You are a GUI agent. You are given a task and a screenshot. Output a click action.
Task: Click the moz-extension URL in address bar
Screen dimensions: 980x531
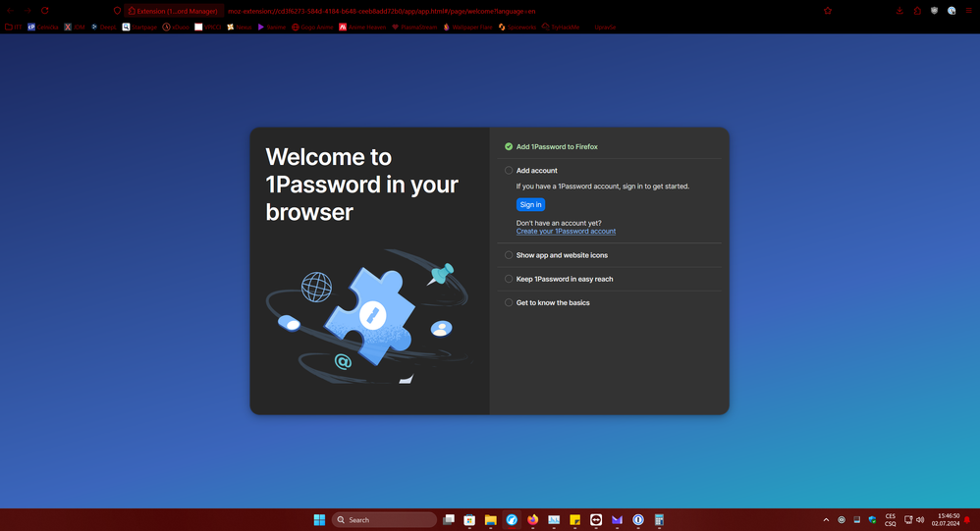(381, 11)
